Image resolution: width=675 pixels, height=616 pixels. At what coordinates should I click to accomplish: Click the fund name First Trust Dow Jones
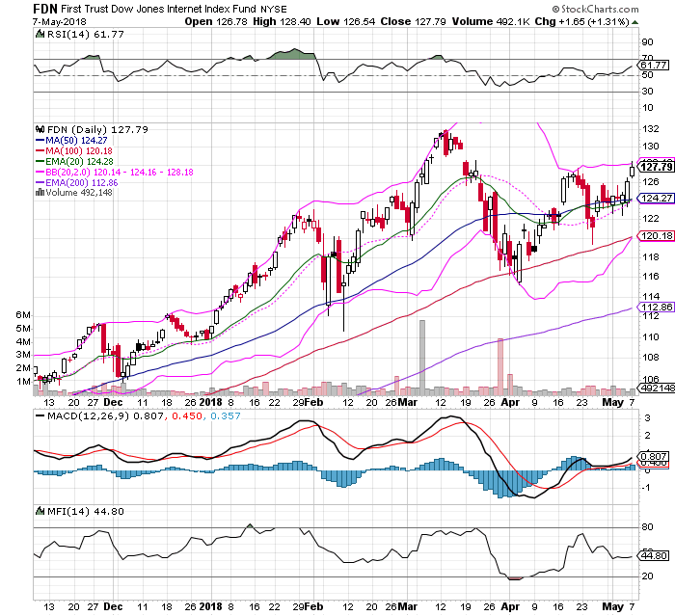point(159,9)
